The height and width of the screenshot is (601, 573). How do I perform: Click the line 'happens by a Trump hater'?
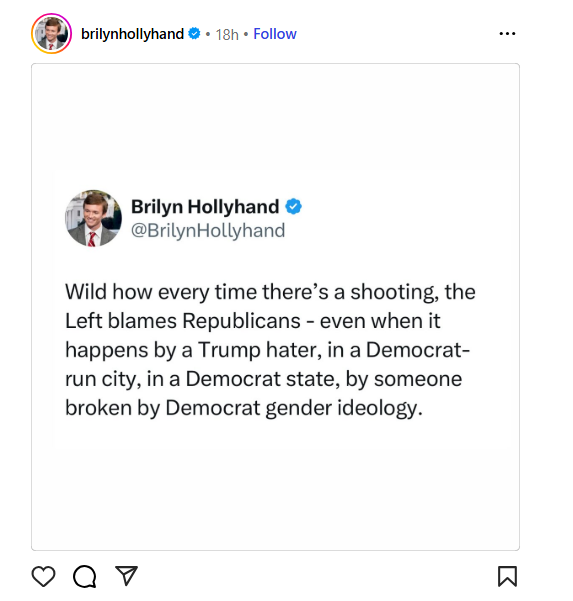tap(268, 350)
